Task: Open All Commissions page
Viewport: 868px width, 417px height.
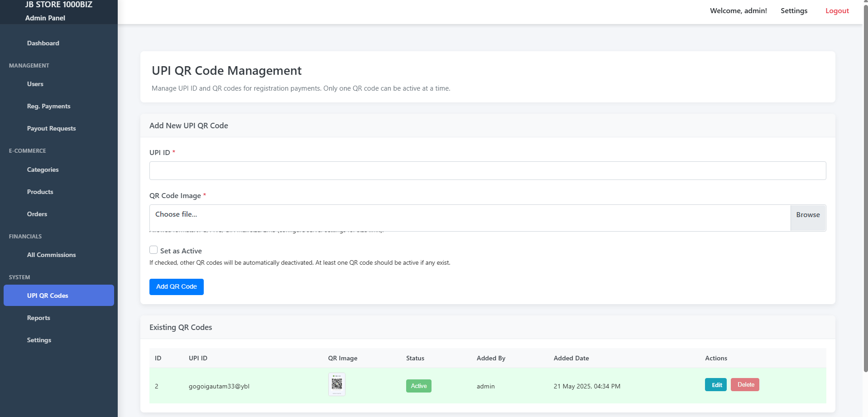Action: (51, 255)
